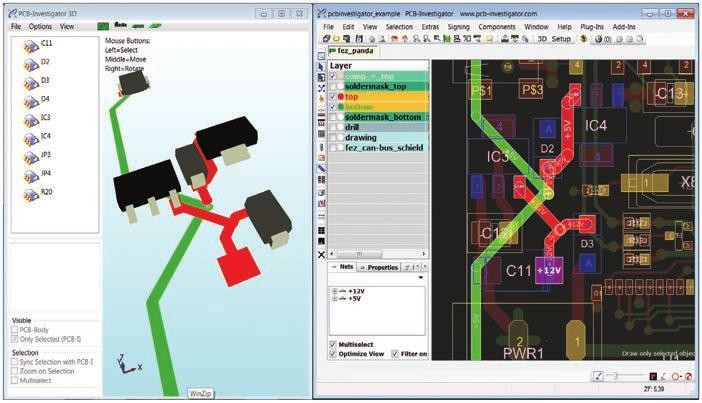Click the green tilted perspective icon in 3D toolbar
702x403 pixels.
tap(155, 26)
